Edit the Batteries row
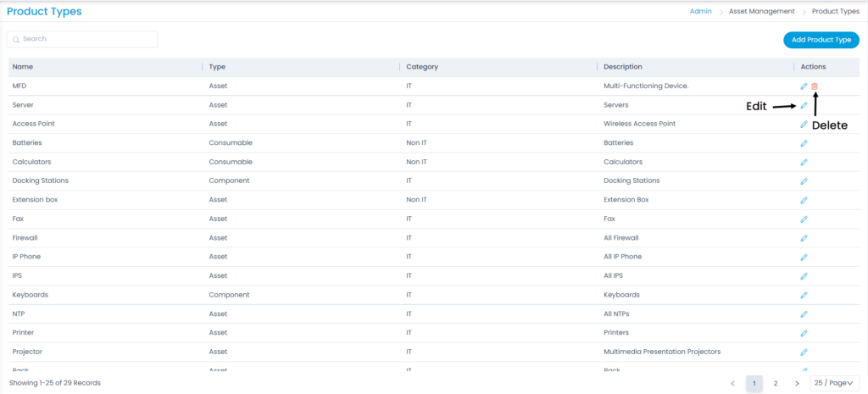 coord(804,142)
